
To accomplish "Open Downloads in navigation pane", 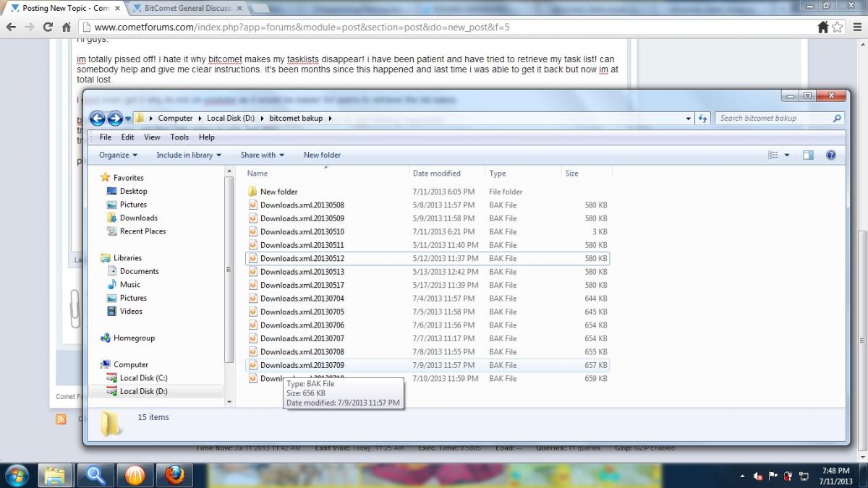I will pos(139,218).
